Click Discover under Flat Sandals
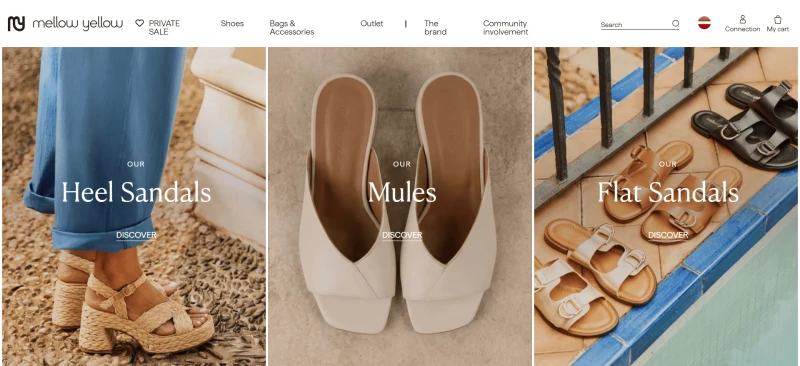Image resolution: width=800 pixels, height=366 pixels. click(x=668, y=235)
